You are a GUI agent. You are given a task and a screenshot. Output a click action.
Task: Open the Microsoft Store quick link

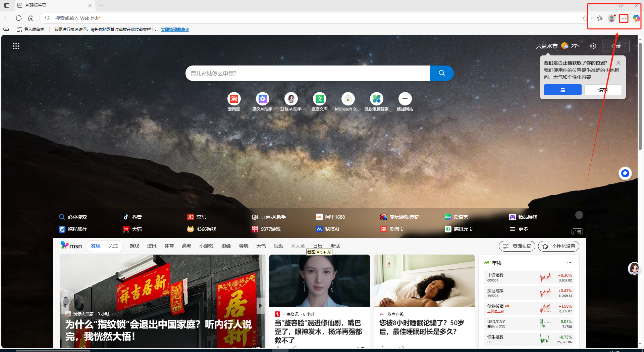[x=348, y=99]
